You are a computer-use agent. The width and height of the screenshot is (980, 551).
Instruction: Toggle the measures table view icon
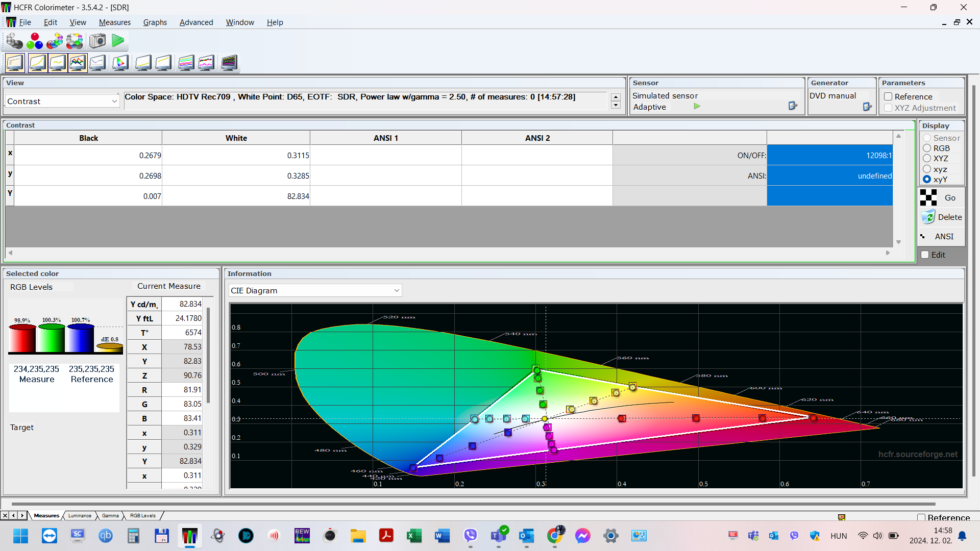(x=15, y=63)
